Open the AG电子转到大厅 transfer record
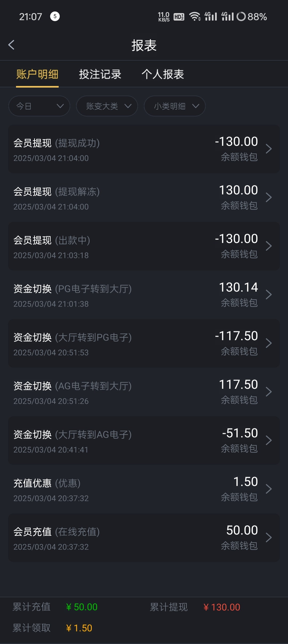 point(144,392)
